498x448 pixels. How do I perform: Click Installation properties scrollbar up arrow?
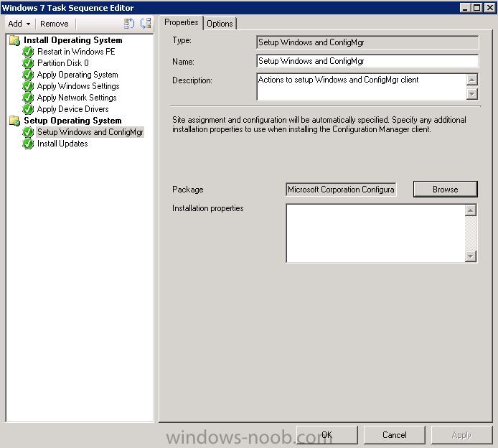[x=471, y=210]
